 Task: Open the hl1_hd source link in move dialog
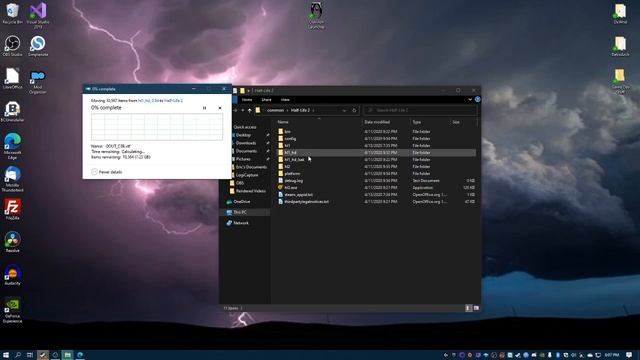coord(147,100)
